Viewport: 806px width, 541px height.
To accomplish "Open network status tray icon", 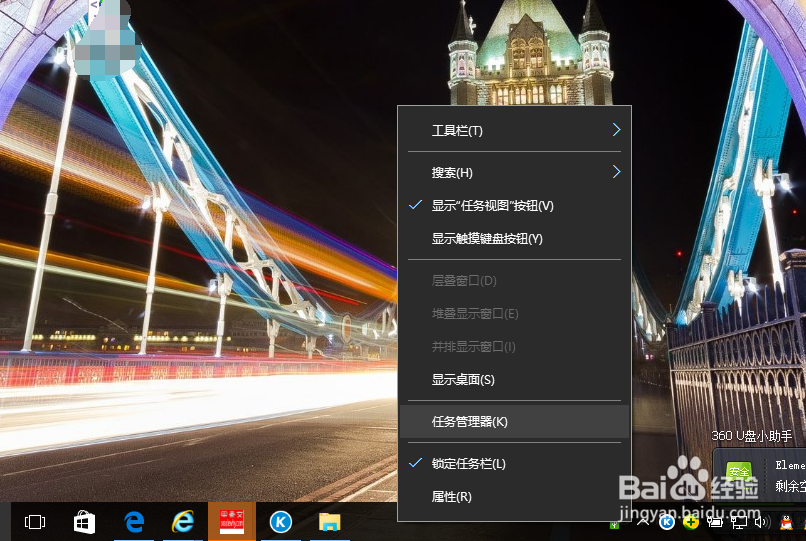I will (739, 522).
